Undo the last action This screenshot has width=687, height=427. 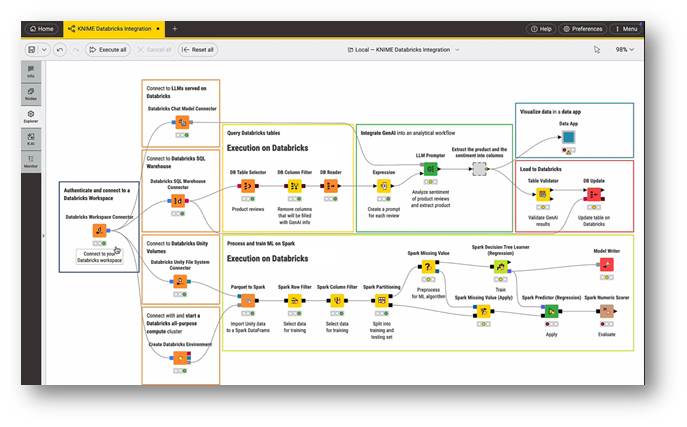(x=60, y=50)
